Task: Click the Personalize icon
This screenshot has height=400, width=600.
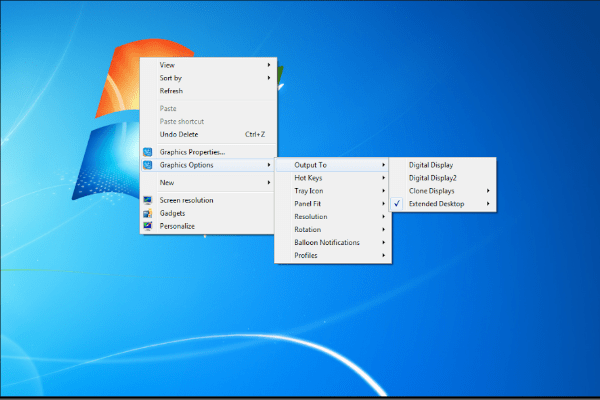Action: [147, 226]
